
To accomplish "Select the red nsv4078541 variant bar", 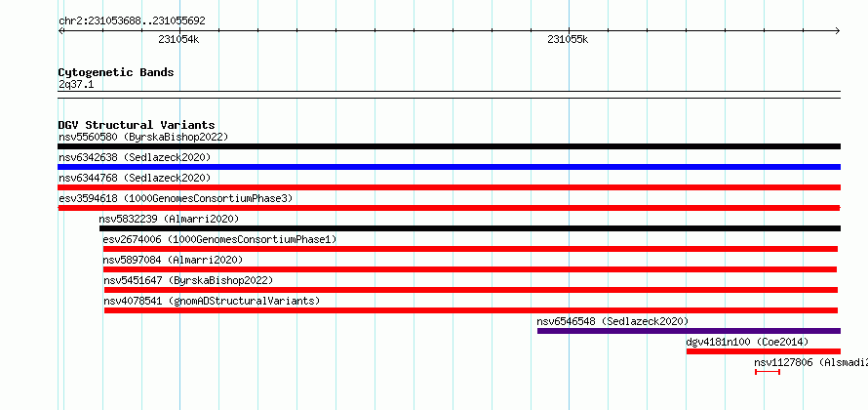I will (x=471, y=310).
